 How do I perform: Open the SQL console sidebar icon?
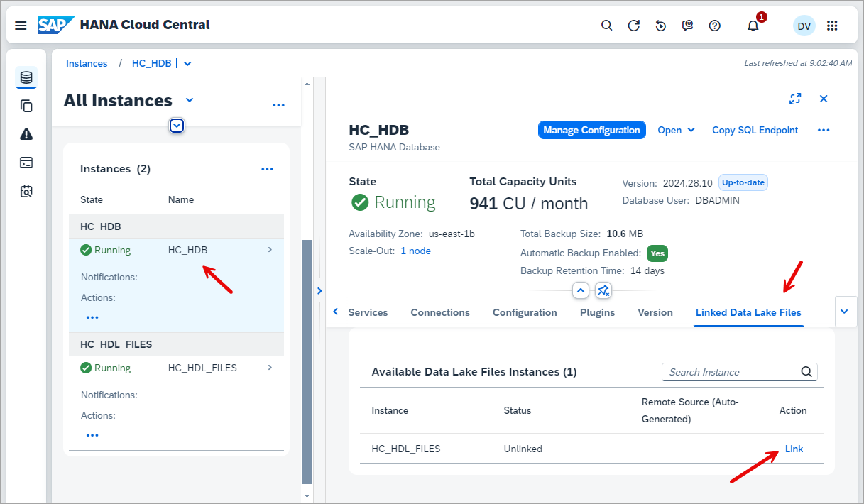pos(26,163)
